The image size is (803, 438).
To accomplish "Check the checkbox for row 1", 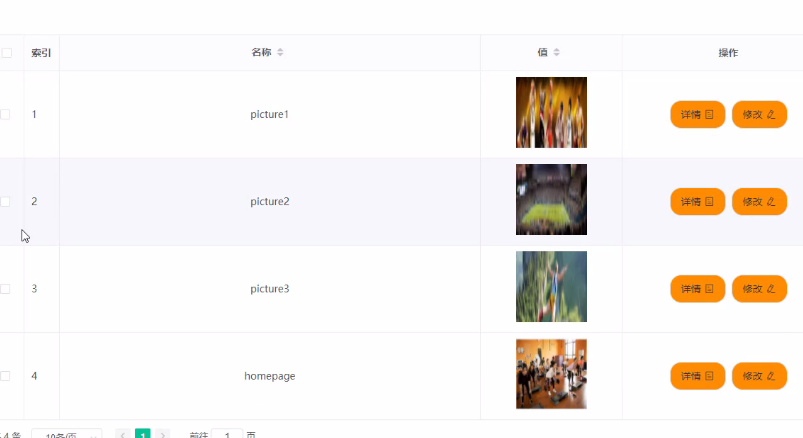I will click(x=5, y=114).
